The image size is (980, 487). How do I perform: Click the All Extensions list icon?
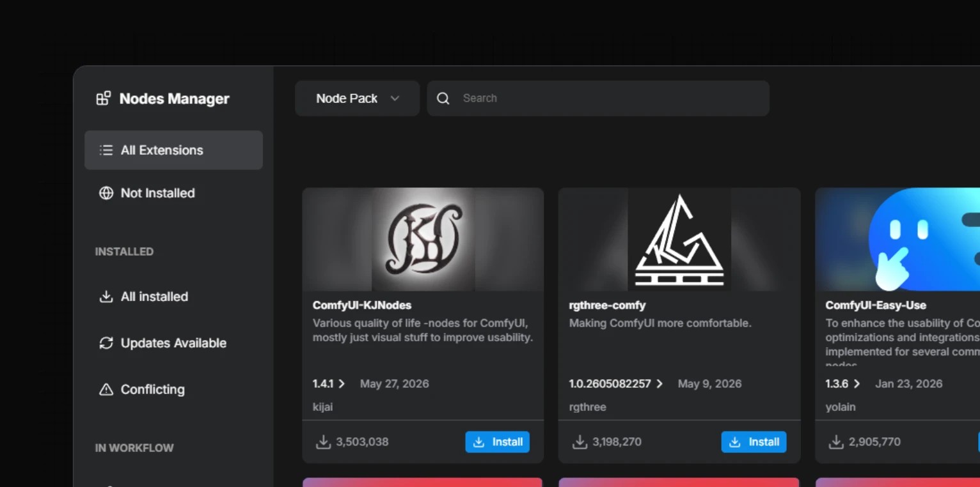point(106,150)
